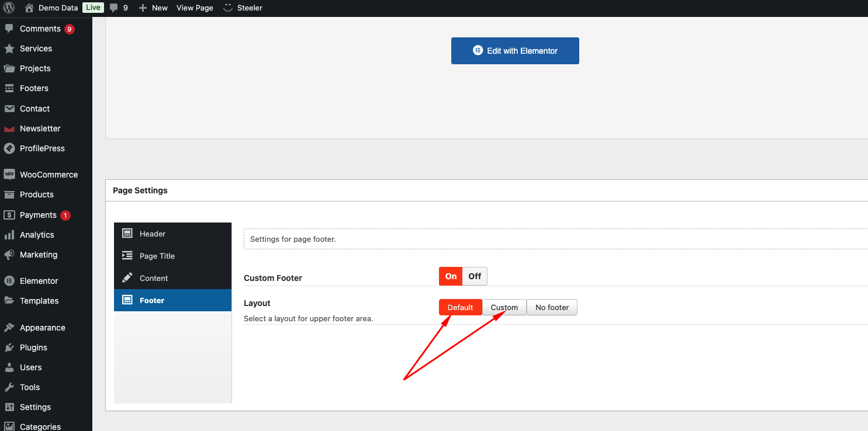Select the Custom footer layout
Viewport: 868px width, 431px height.
(x=504, y=307)
